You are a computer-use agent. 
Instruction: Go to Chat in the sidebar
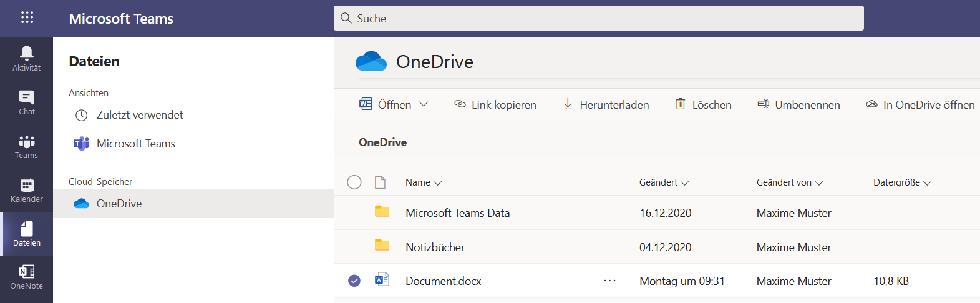(26, 102)
